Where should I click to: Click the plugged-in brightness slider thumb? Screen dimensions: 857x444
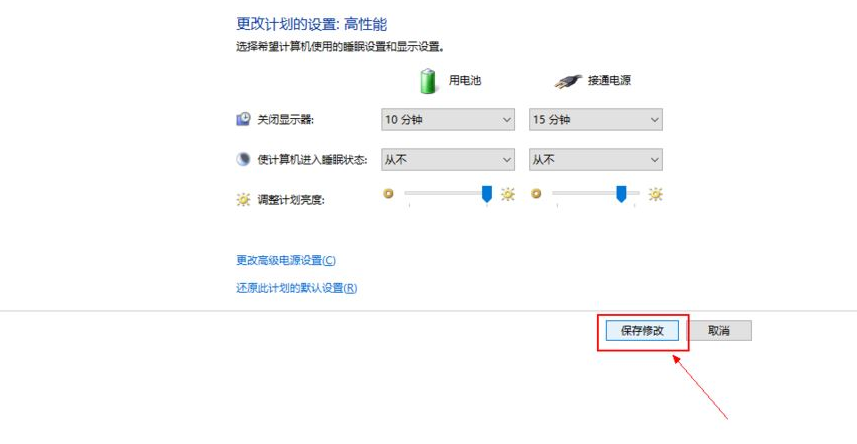621,194
